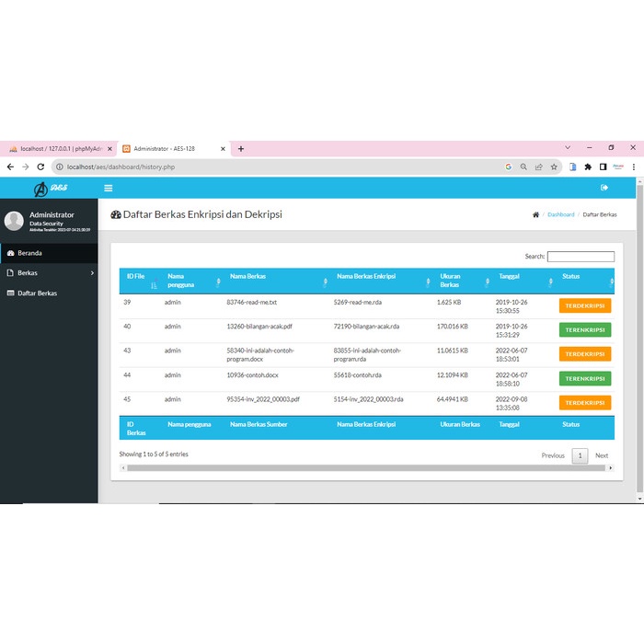Click file name 55618-contoh.rda

point(357,375)
